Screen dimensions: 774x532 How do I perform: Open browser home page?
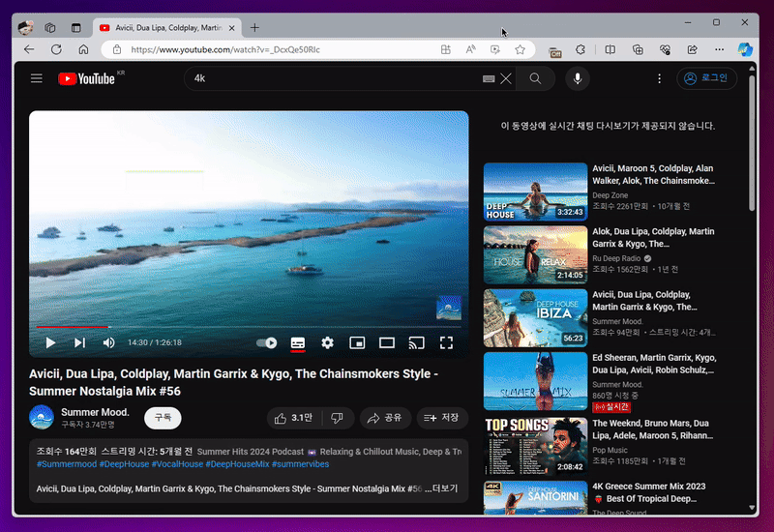pos(83,49)
